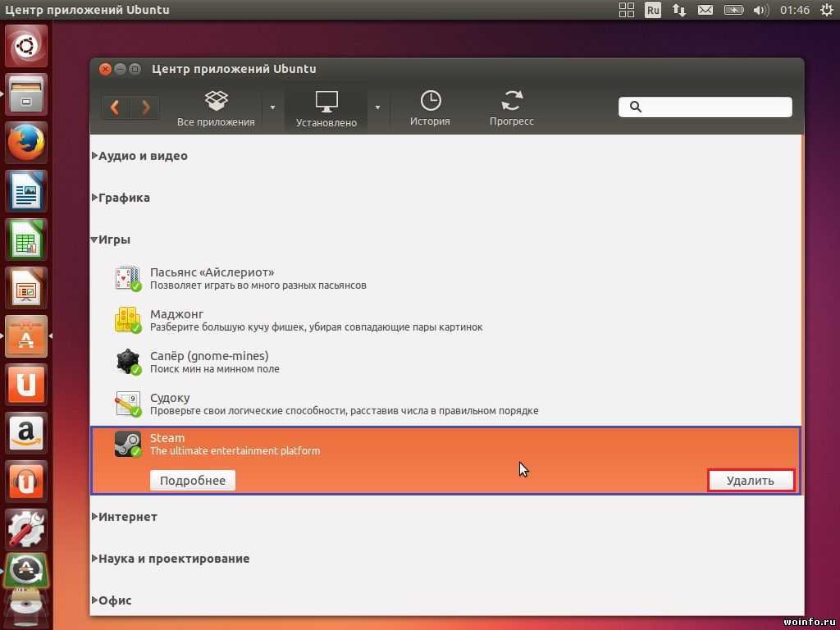Screen dimensions: 840x630
Task: Open Ubuntu One Music launcher icon
Action: (x=26, y=481)
